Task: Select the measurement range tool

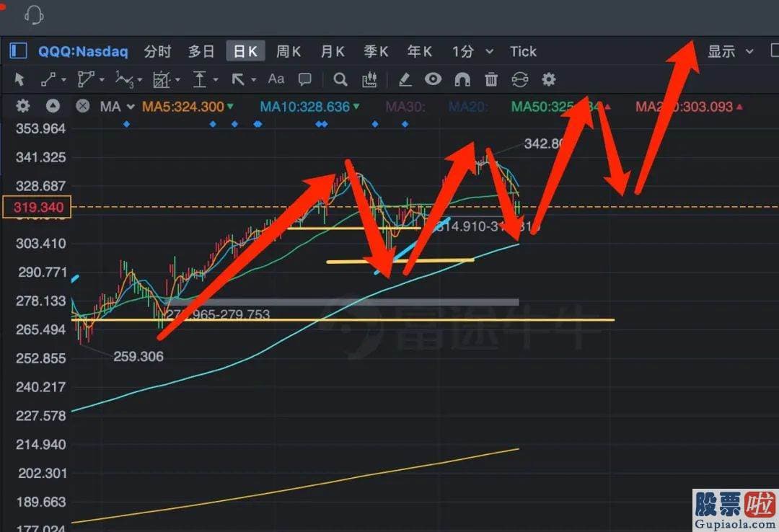Action: (162, 79)
